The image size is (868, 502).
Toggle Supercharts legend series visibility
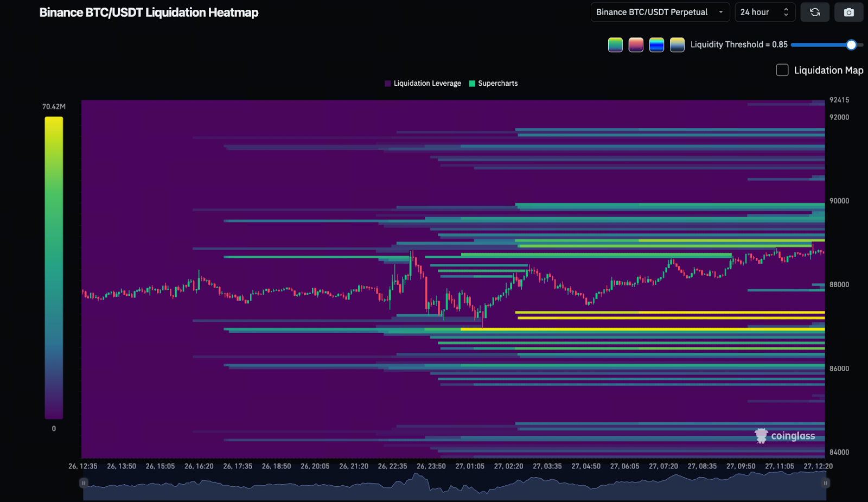[493, 83]
